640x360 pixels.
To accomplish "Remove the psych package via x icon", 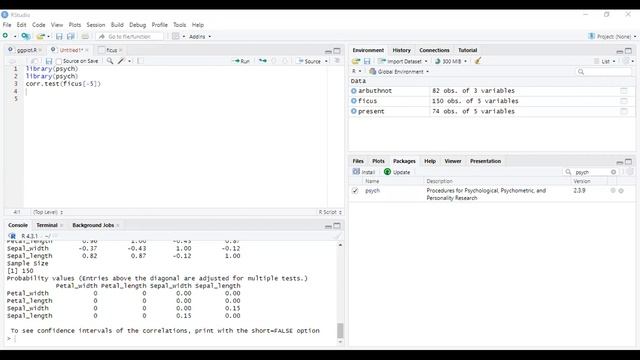I will pyautogui.click(x=621, y=191).
